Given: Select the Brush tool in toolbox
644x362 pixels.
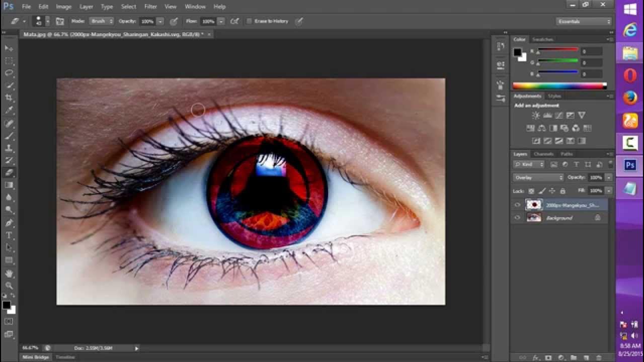Looking at the screenshot, I should tap(9, 136).
